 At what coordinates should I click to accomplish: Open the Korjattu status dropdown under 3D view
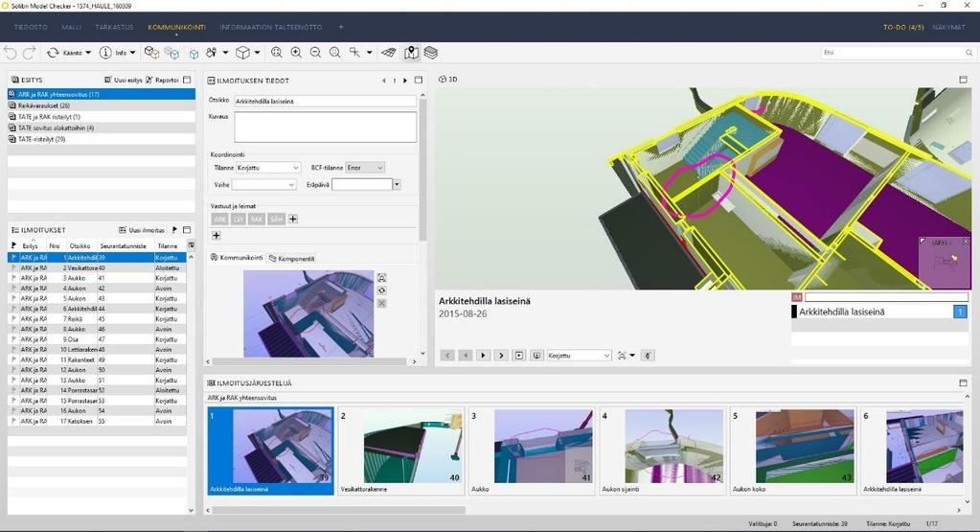[x=579, y=355]
